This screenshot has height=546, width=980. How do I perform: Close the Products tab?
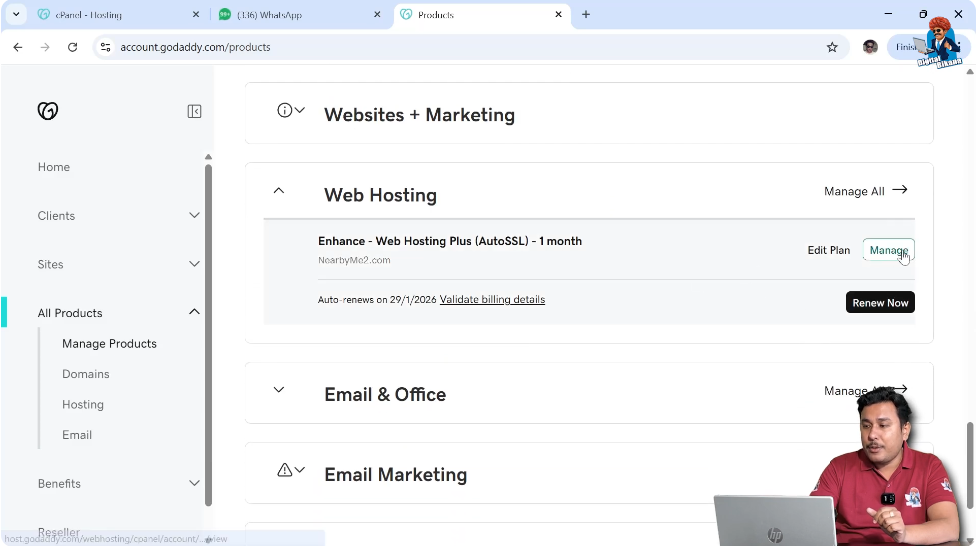[559, 14]
